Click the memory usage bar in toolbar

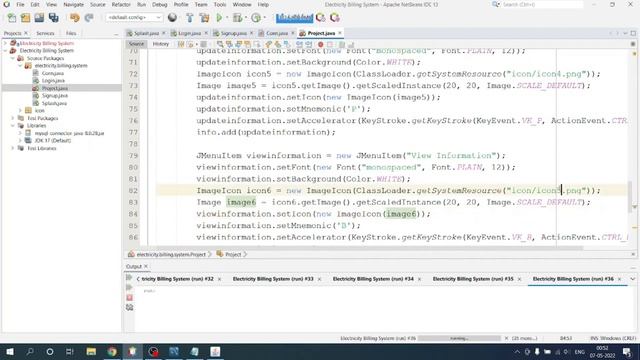(x=294, y=18)
